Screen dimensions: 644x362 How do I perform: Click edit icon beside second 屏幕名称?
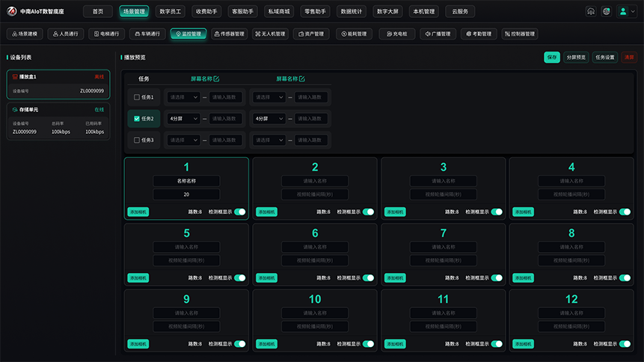click(x=302, y=79)
